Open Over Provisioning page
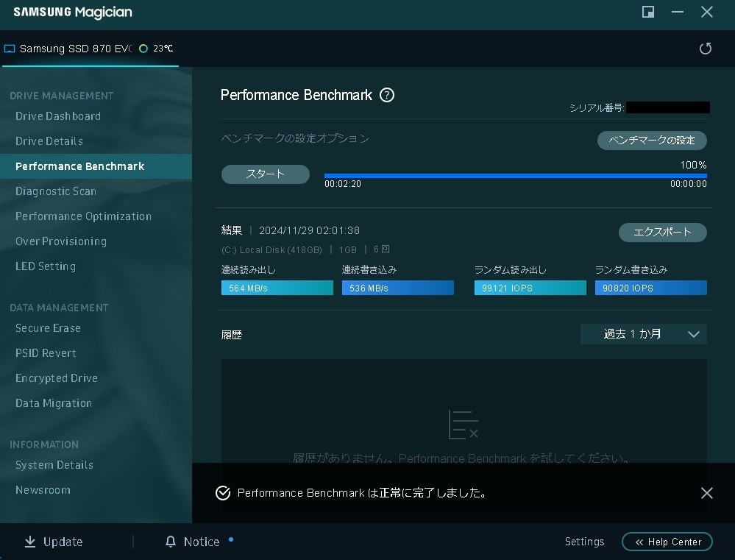This screenshot has height=560, width=735. click(61, 241)
